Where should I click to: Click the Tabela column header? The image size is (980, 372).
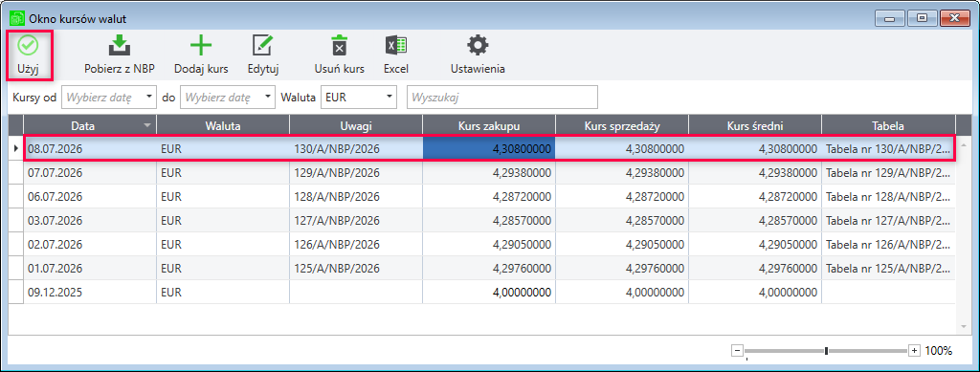click(x=888, y=126)
